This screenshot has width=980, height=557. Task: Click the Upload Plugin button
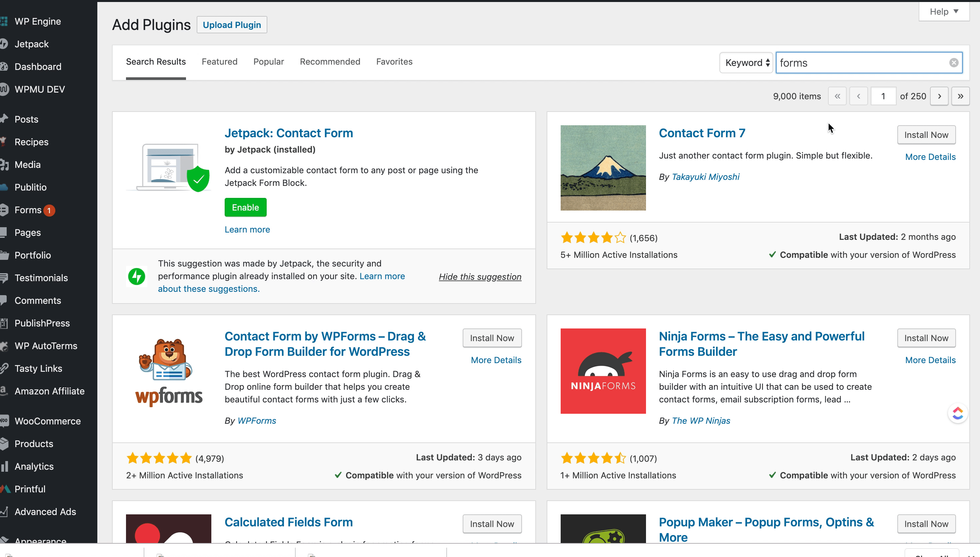232,25
